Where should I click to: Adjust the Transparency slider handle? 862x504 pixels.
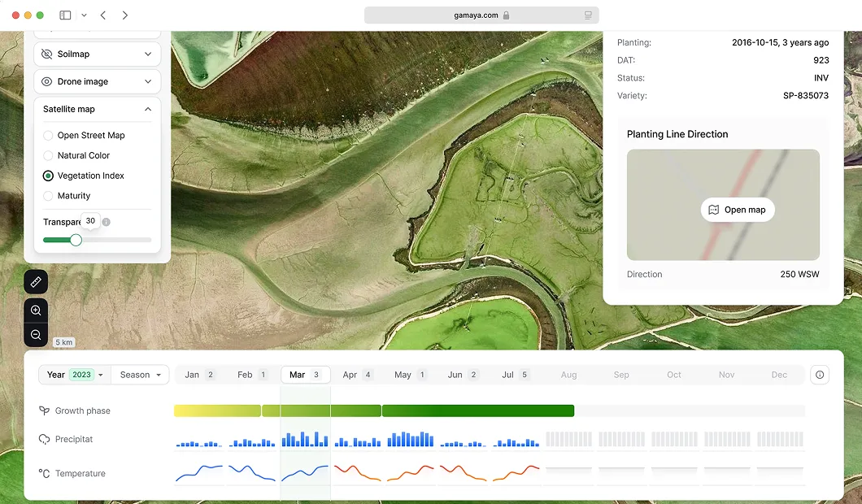point(76,240)
